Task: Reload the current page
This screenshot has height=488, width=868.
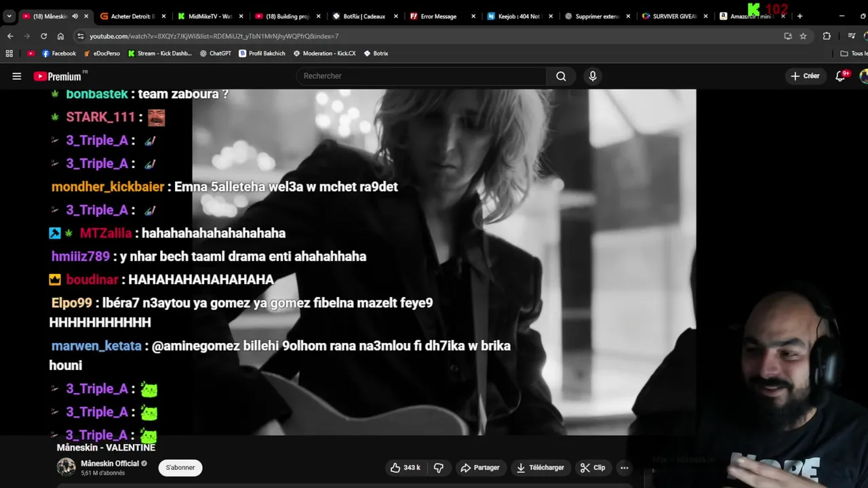Action: point(43,36)
